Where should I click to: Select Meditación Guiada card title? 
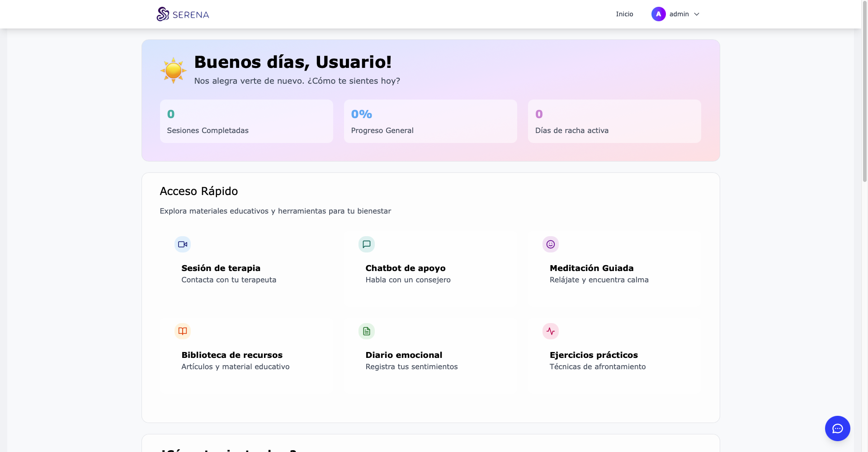click(x=591, y=268)
